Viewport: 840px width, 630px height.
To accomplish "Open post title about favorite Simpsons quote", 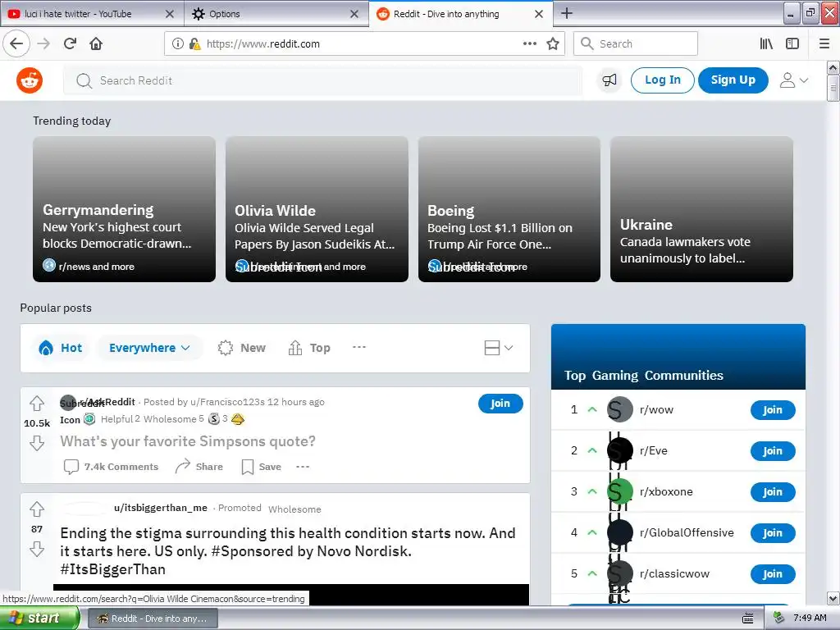I will pyautogui.click(x=188, y=441).
